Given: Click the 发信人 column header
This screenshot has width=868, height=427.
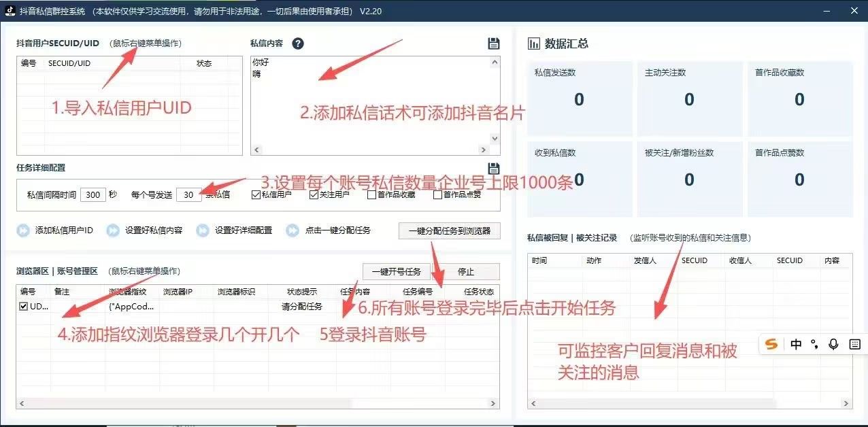Looking at the screenshot, I should pos(645,260).
